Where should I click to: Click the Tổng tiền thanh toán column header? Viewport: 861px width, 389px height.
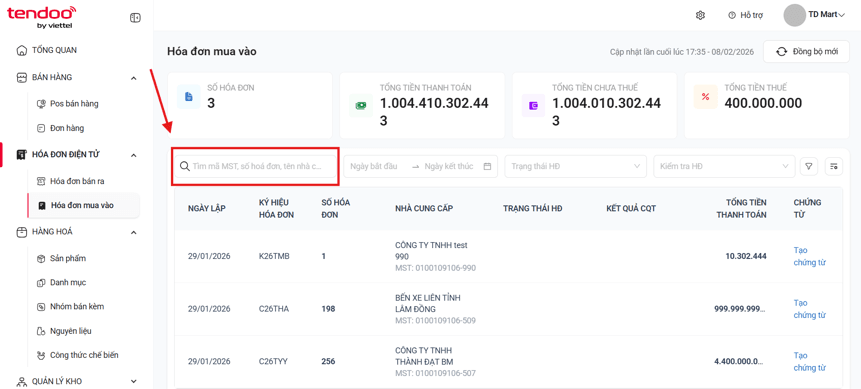click(741, 208)
